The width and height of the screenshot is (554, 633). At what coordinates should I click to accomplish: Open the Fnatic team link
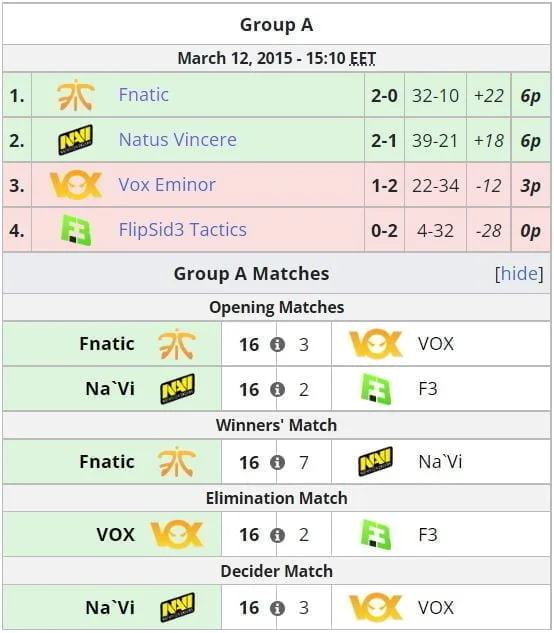pyautogui.click(x=143, y=95)
